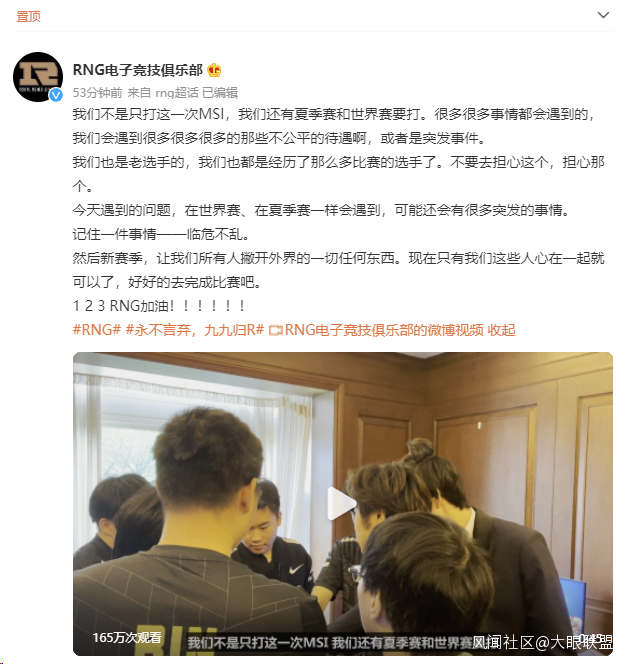
Task: Click the 已编辑 edited label
Action: click(220, 93)
